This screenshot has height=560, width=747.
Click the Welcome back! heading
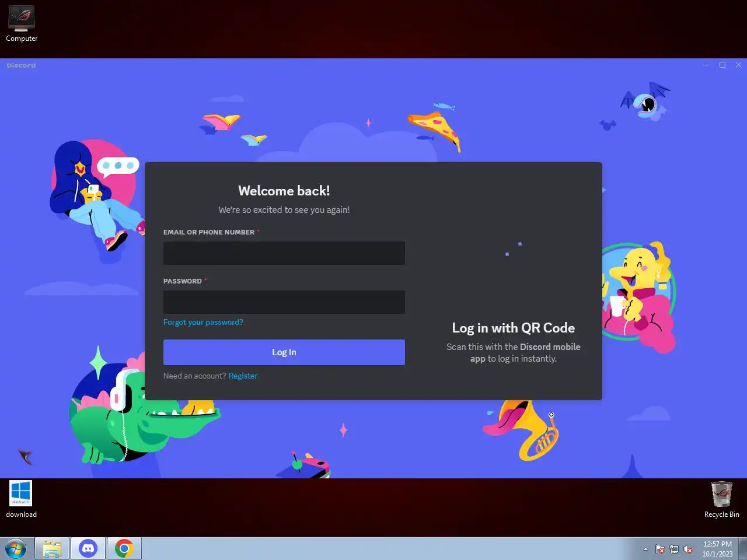pyautogui.click(x=284, y=191)
